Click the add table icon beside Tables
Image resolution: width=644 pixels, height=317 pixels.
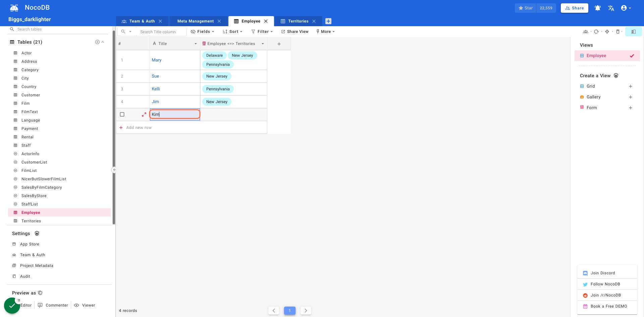point(97,42)
